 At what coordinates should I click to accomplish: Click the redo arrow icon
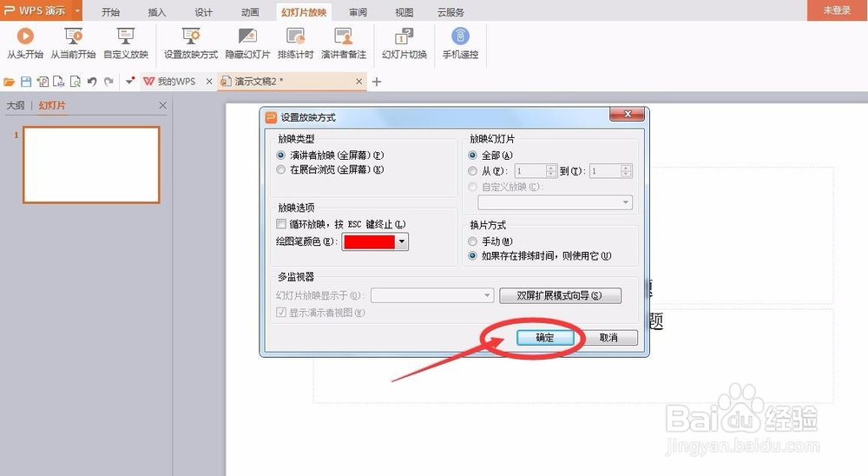tap(108, 82)
